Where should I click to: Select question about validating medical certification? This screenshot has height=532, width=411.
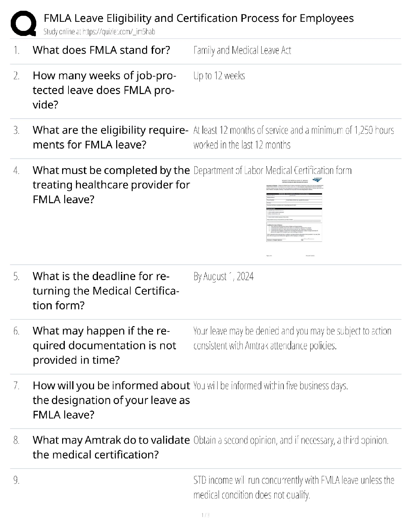(111, 447)
